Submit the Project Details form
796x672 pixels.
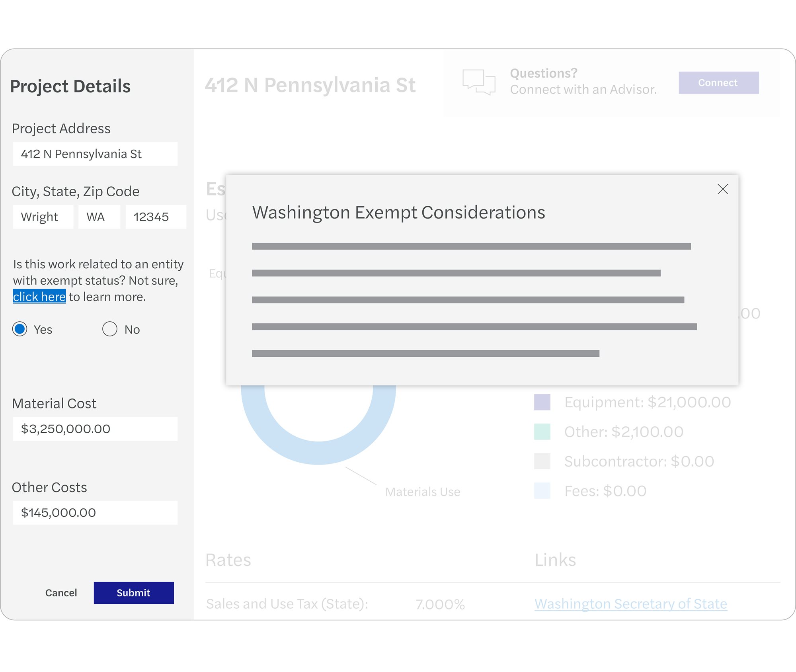133,593
